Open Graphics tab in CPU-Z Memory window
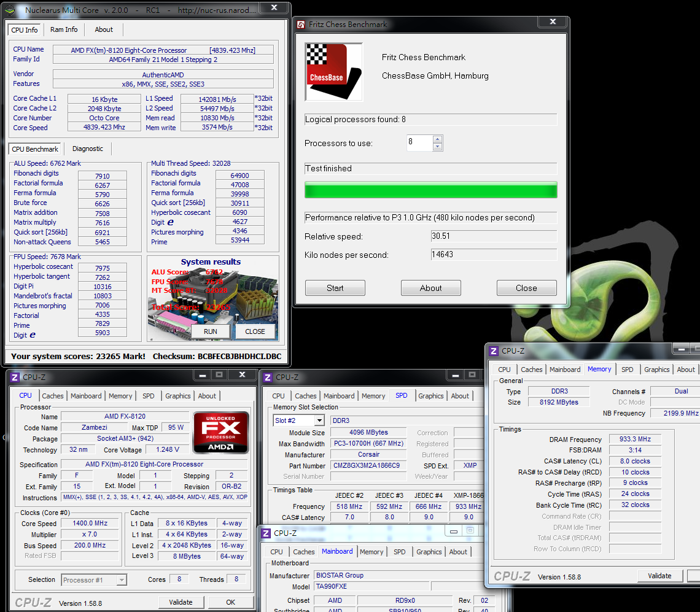Image resolution: width=700 pixels, height=612 pixels. click(x=656, y=370)
